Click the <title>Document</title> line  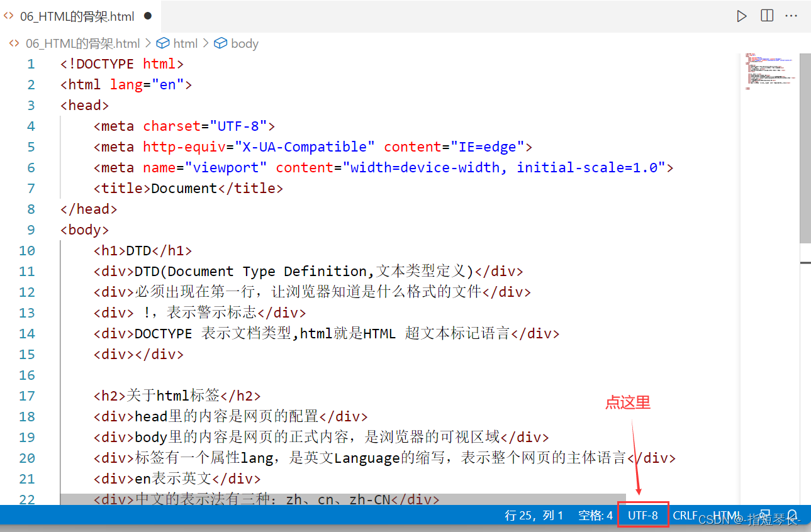(189, 188)
